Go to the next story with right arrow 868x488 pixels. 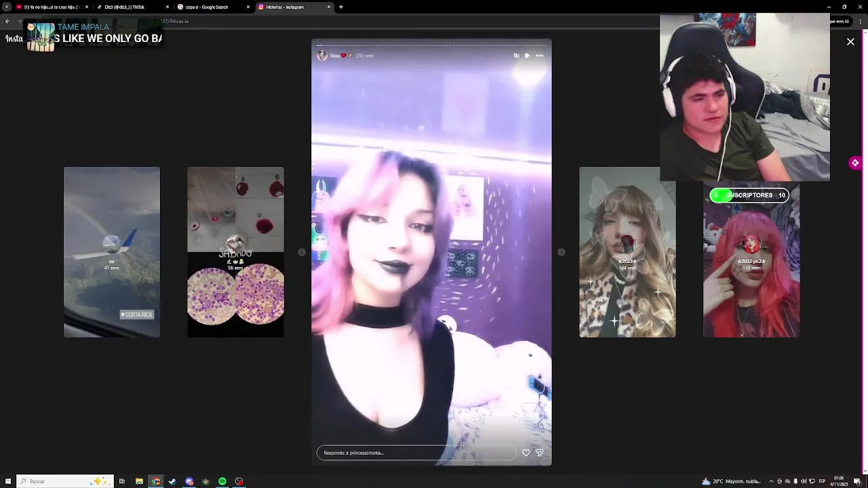[561, 252]
